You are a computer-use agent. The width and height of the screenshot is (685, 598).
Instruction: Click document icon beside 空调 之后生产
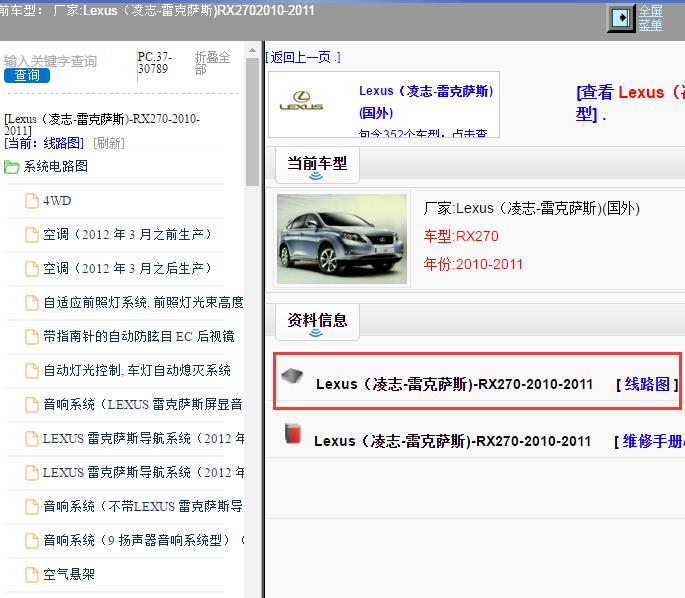[31, 269]
